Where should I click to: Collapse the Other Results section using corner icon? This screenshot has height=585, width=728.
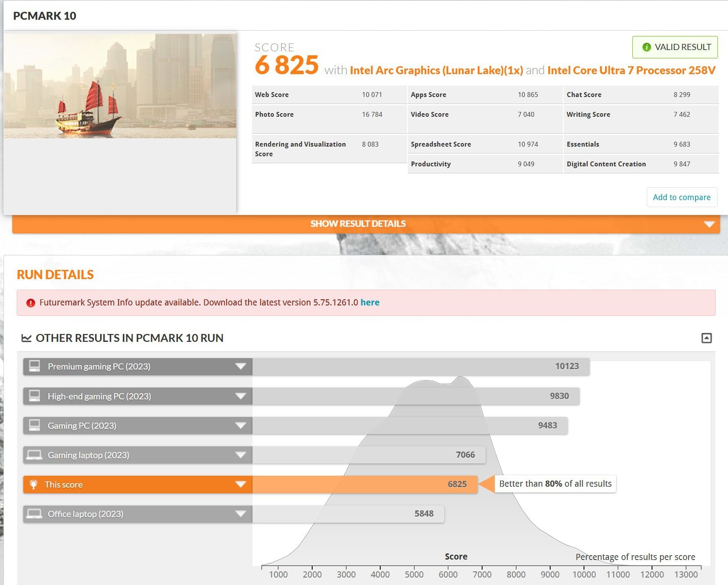[x=706, y=338]
